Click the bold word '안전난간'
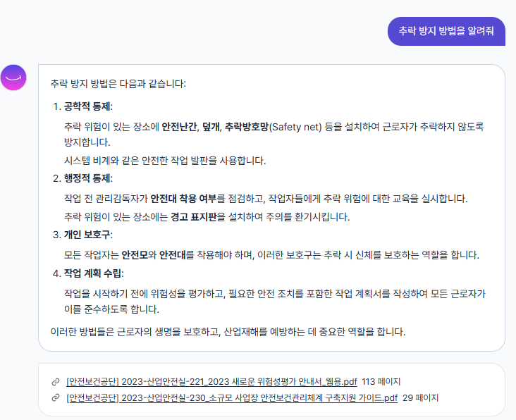The image size is (516, 420). coord(178,127)
